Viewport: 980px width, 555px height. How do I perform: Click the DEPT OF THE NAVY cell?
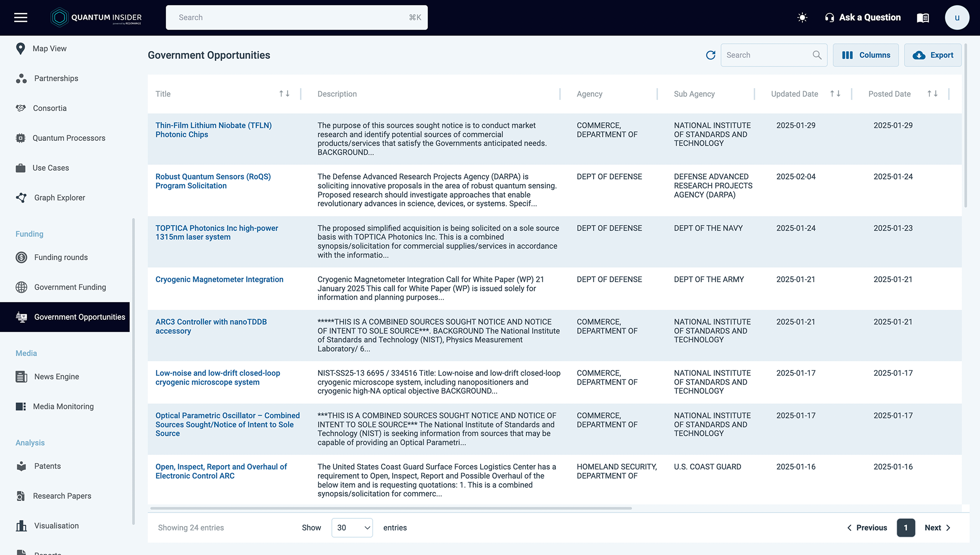pyautogui.click(x=708, y=228)
